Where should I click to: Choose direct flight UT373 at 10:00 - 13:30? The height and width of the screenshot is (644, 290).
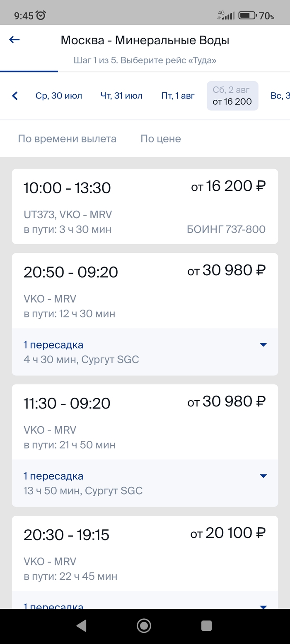point(145,206)
